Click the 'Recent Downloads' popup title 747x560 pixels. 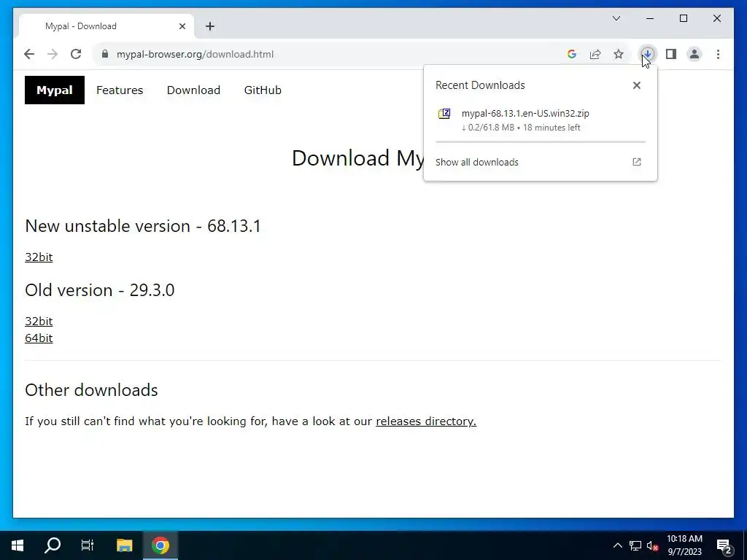coord(480,85)
